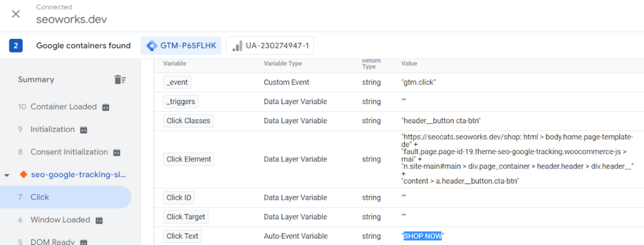Click the Click Target variable chip

click(x=186, y=217)
